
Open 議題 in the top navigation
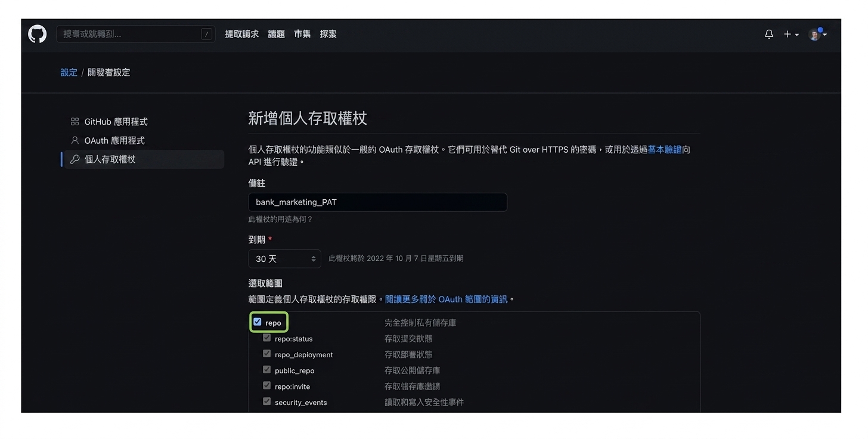(277, 34)
